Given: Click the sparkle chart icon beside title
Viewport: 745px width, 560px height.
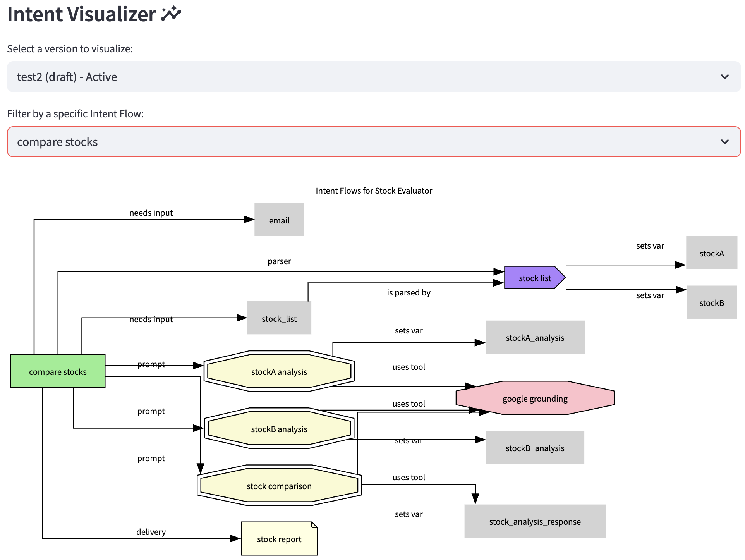Looking at the screenshot, I should (171, 14).
